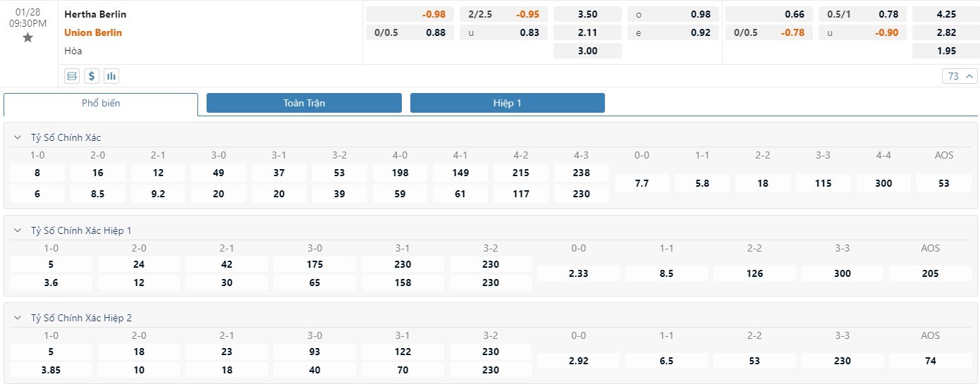Select full-match 0-0 odds of 7.7
Screen dimensions: 980x384
(x=642, y=183)
